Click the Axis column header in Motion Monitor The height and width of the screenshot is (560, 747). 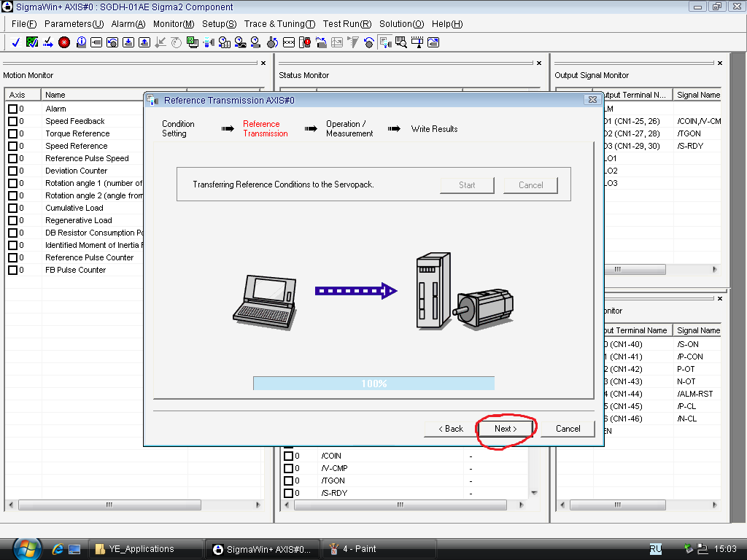click(23, 95)
